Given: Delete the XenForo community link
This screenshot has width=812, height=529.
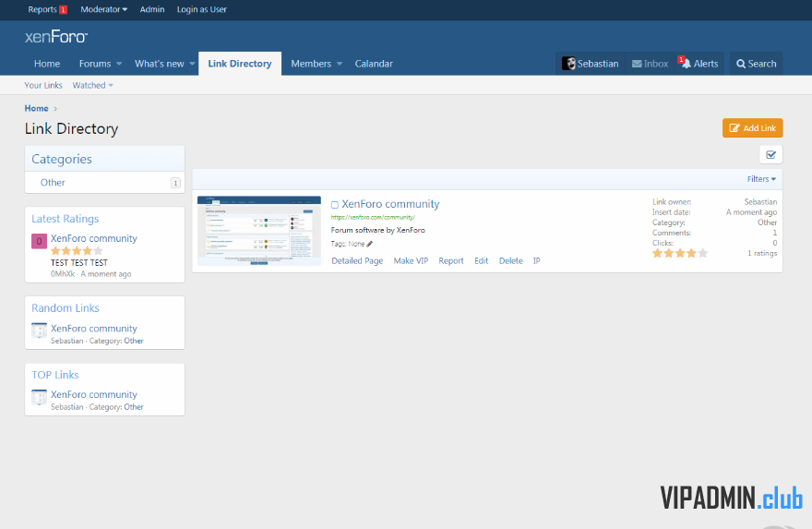Looking at the screenshot, I should pyautogui.click(x=510, y=260).
